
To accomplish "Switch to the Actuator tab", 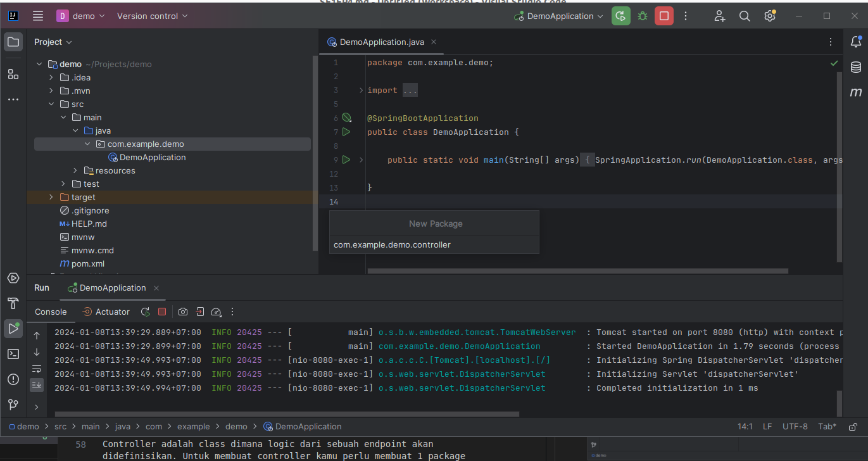I will coord(106,312).
